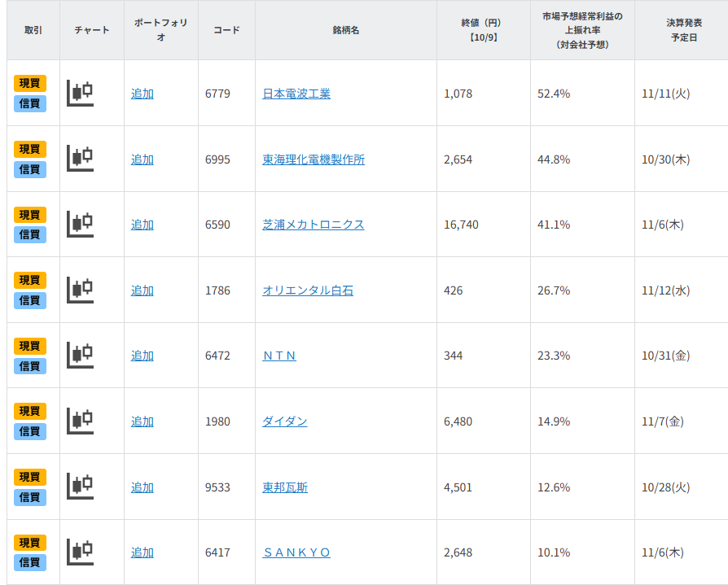Open chart icon for 日本電波工業
This screenshot has height=585, width=728.
coord(80,93)
